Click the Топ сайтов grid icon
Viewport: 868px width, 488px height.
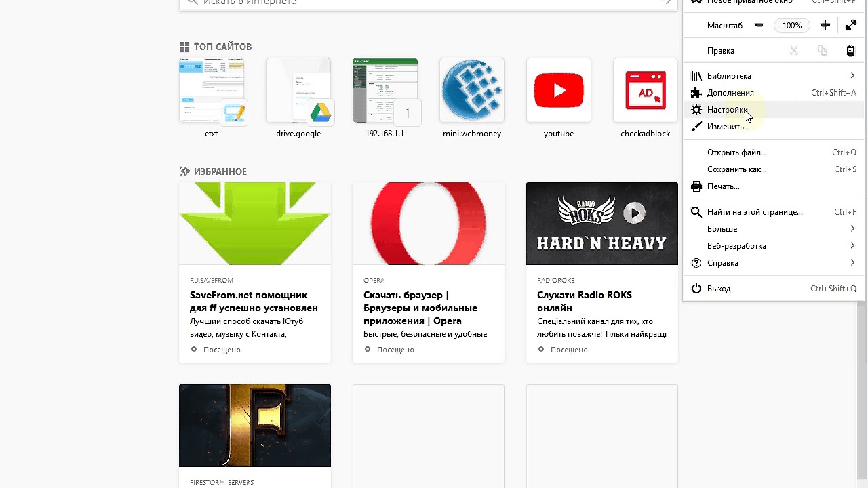pos(184,47)
